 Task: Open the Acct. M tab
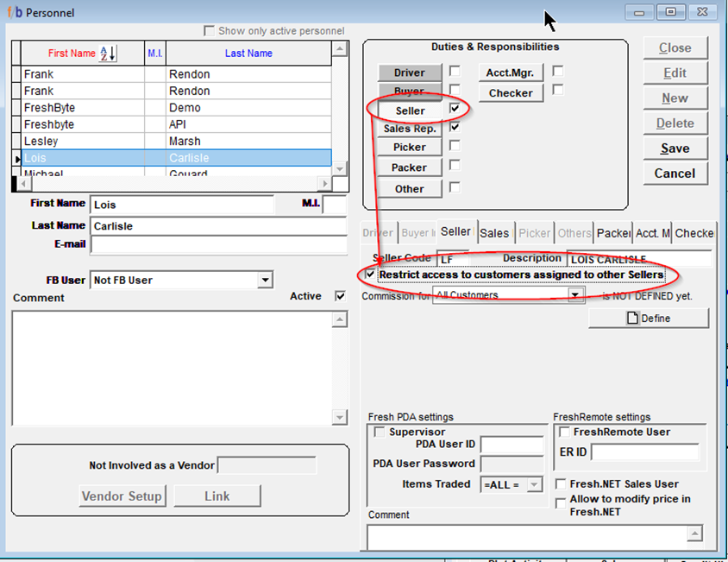[652, 232]
